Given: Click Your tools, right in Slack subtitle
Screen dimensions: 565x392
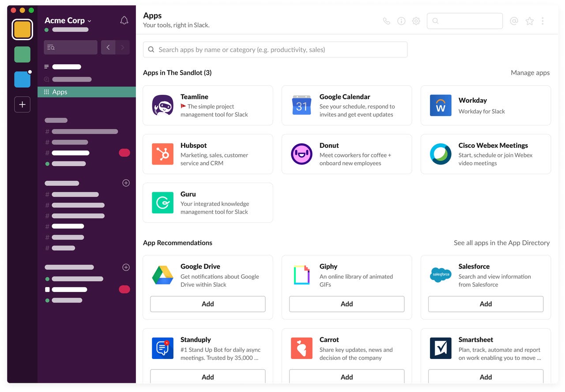Looking at the screenshot, I should pos(176,25).
